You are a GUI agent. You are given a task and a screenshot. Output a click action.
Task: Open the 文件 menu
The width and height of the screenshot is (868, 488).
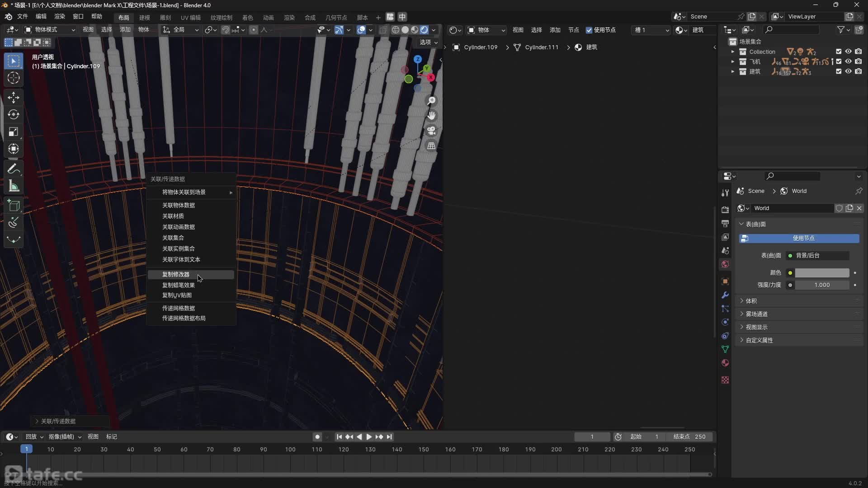[x=23, y=17]
